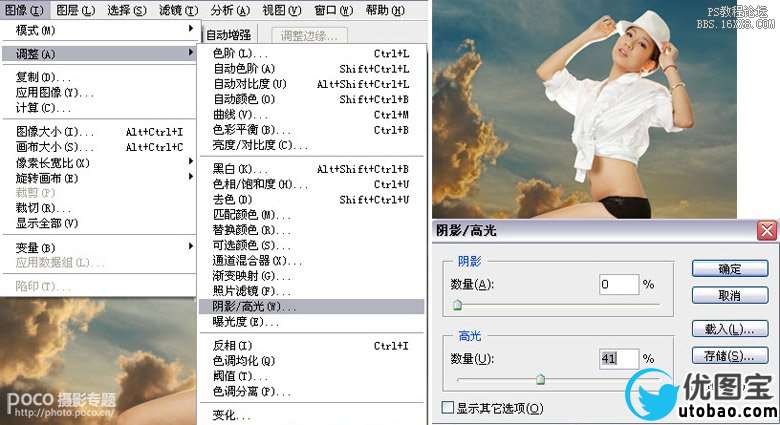Open the 图像(I) menu in menu bar
Image resolution: width=780 pixels, height=425 pixels.
(24, 10)
